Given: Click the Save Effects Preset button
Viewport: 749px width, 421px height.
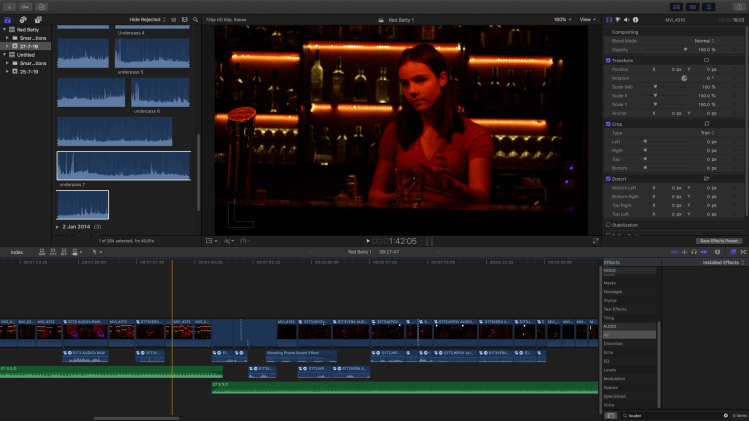Looking at the screenshot, I should (718, 241).
